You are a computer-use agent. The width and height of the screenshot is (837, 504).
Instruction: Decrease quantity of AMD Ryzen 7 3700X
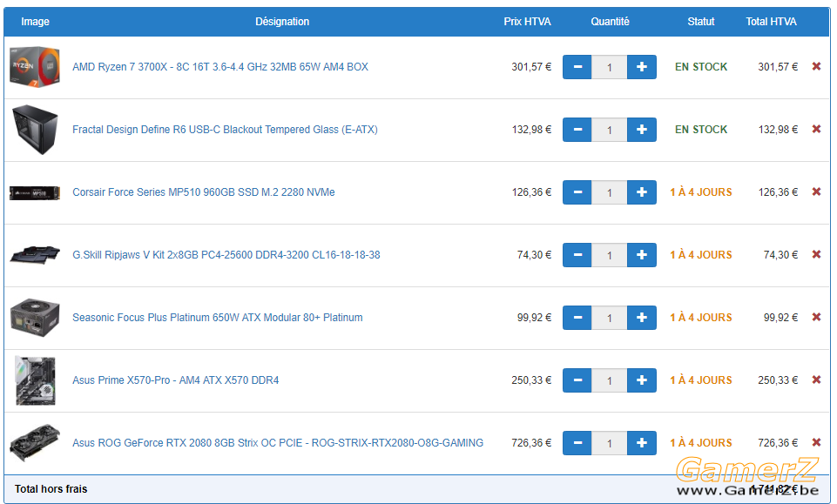(577, 67)
